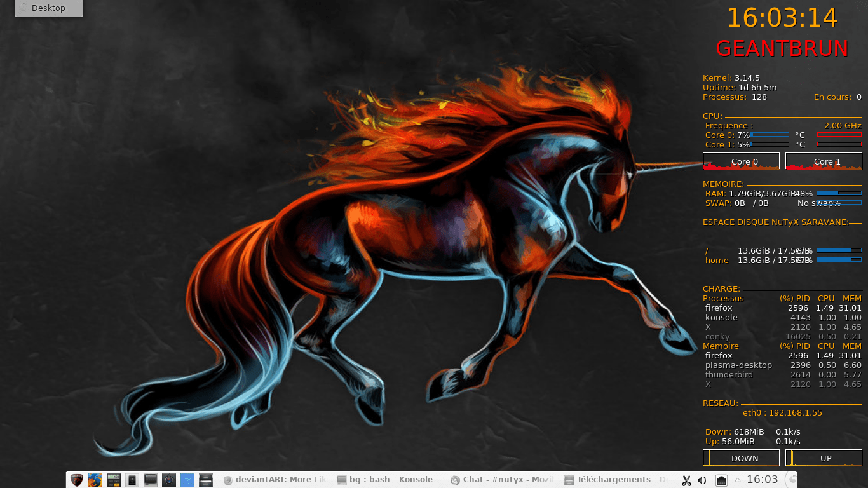Open the network connection tray icon
The image size is (868, 488).
722,480
